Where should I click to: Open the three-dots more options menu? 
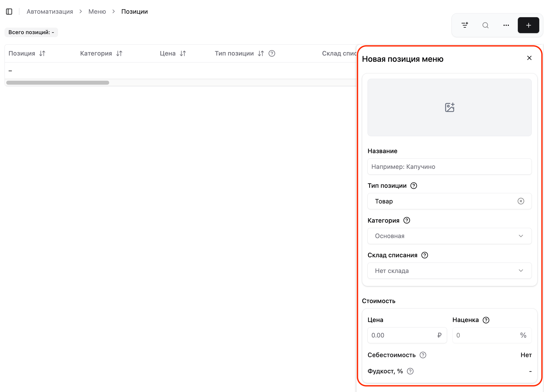pyautogui.click(x=506, y=25)
